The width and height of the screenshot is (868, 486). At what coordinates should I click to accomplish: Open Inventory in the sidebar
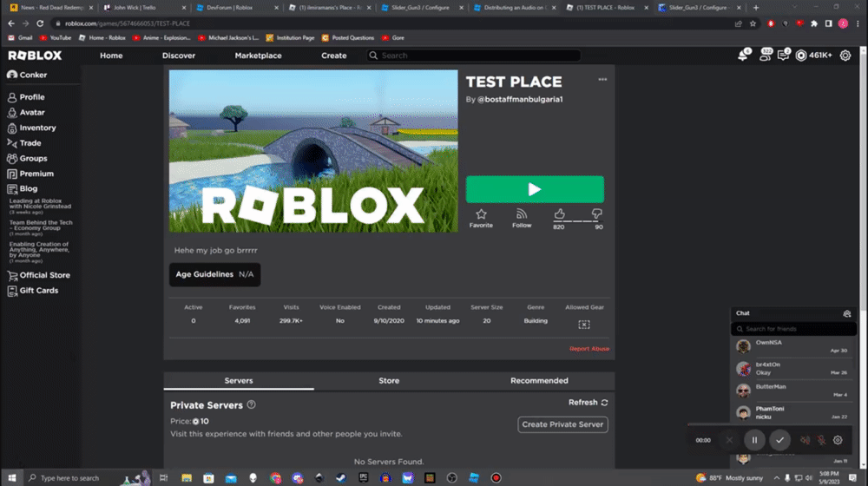pos(31,128)
